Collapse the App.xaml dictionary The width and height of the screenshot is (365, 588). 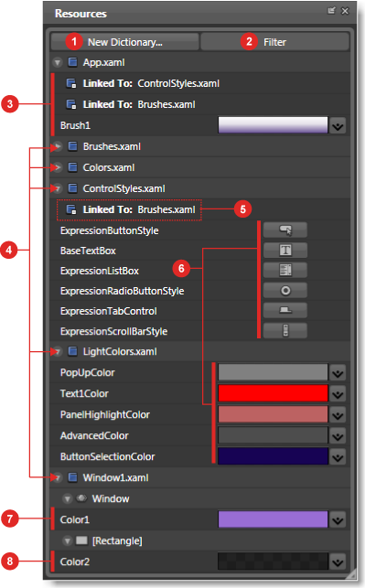click(x=58, y=62)
